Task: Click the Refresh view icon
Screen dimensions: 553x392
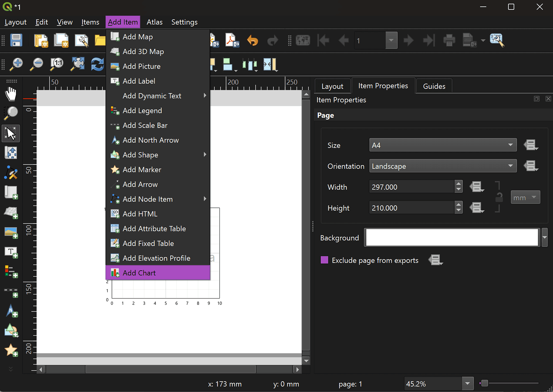Action: [x=97, y=64]
